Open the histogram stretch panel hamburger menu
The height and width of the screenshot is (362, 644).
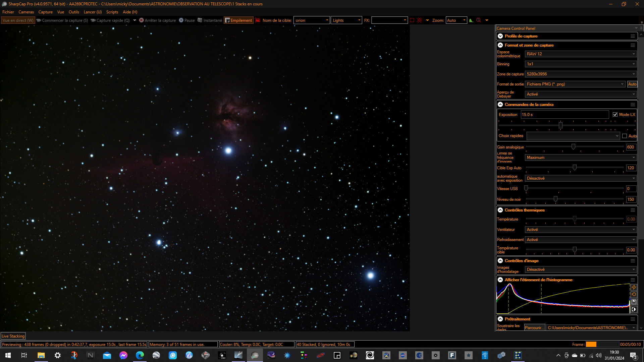[633, 280]
